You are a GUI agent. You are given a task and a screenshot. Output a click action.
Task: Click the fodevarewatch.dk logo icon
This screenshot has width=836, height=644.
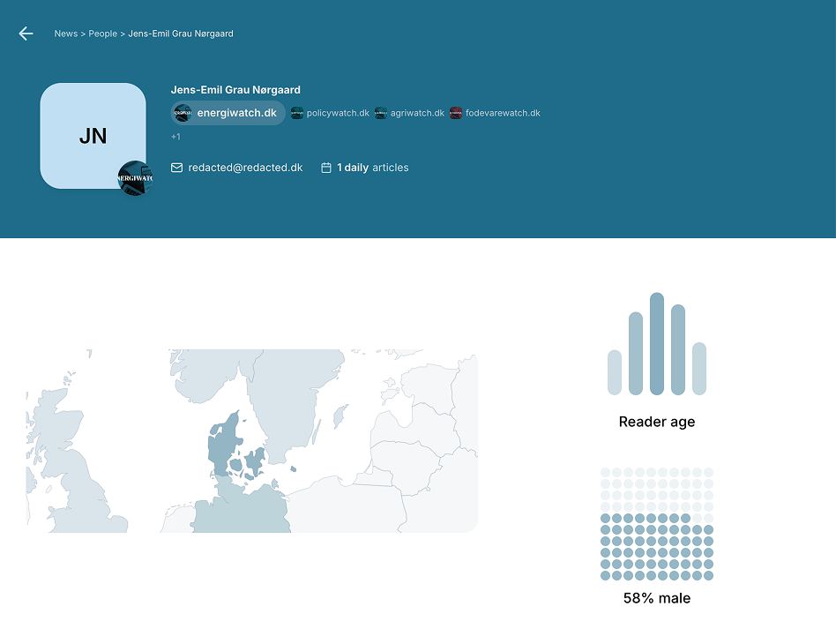(456, 113)
